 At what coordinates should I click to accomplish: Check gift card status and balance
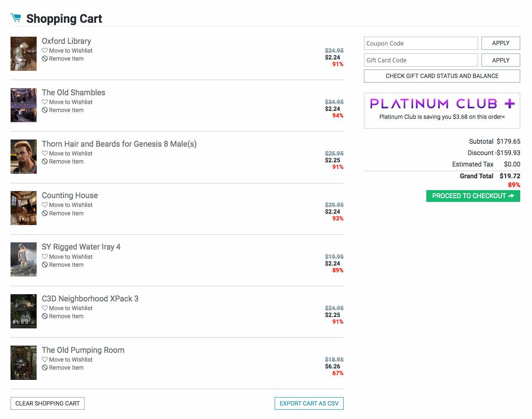click(x=442, y=76)
